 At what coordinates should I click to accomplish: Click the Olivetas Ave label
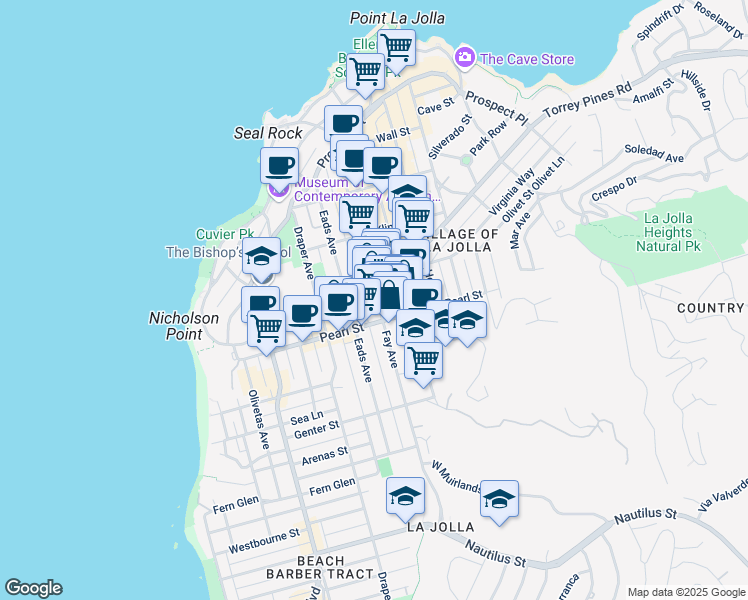(x=259, y=419)
